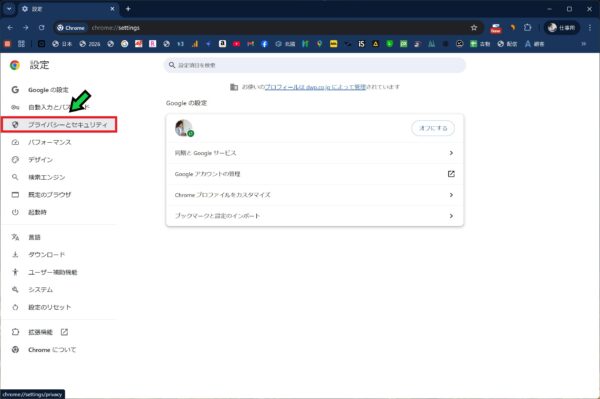Open ユーザー補助機能 settings
The image size is (600, 399).
(x=59, y=272)
